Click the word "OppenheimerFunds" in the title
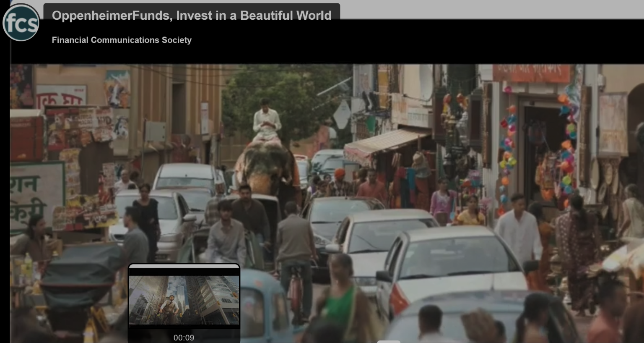This screenshot has width=644, height=343. 111,16
